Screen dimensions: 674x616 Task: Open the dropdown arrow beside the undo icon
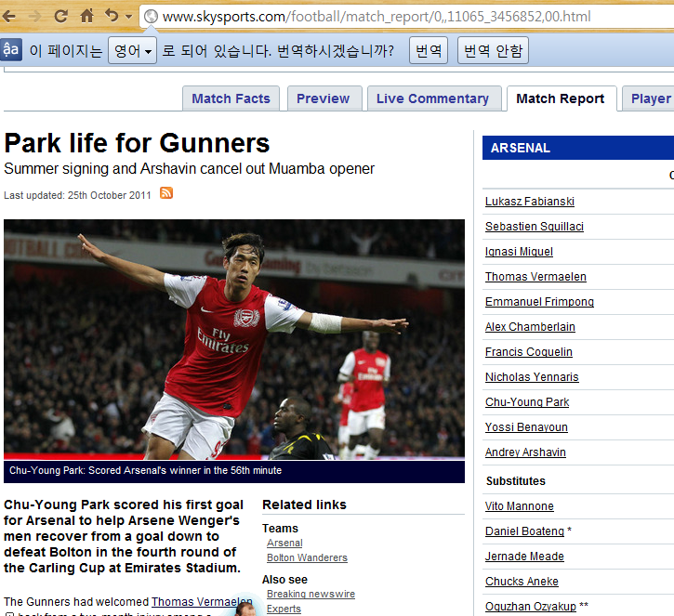pos(128,17)
